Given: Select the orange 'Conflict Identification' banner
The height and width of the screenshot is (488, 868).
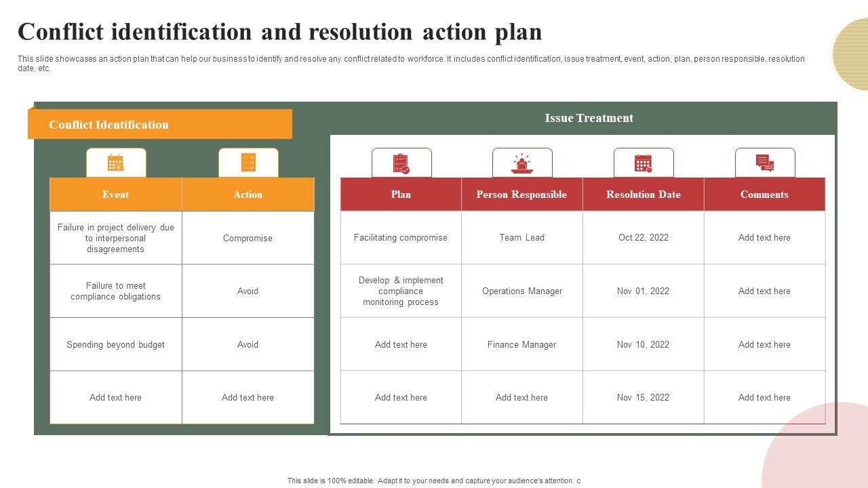Looking at the screenshot, I should pos(160,124).
